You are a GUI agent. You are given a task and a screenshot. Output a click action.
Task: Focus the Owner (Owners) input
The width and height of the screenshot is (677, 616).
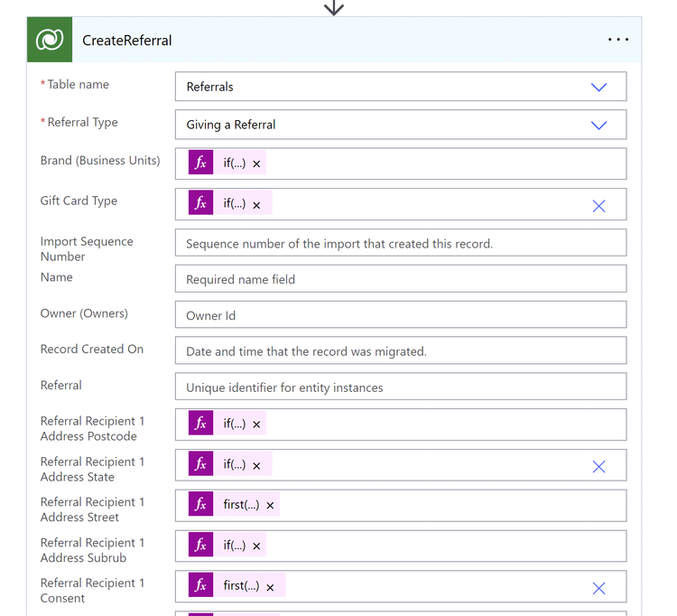401,315
